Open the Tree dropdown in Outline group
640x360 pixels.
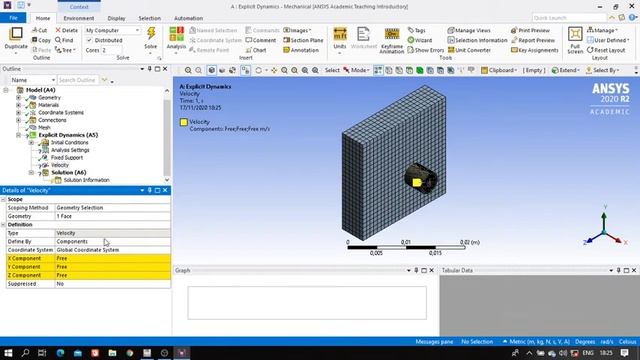coord(66,50)
